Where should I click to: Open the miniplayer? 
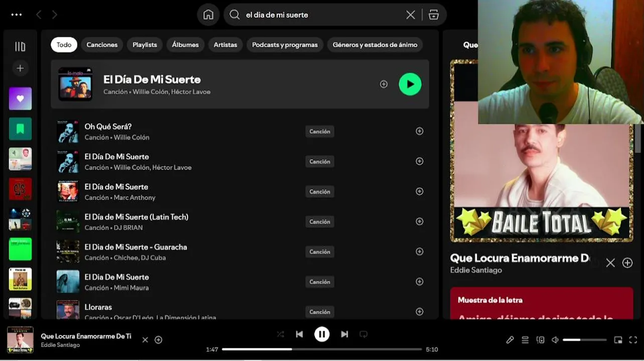coord(618,340)
